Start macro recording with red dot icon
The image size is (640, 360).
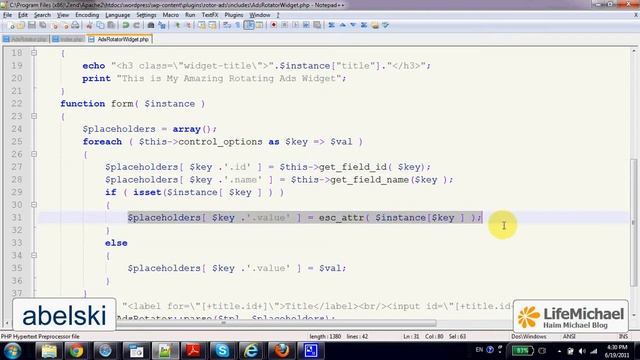pos(273,25)
